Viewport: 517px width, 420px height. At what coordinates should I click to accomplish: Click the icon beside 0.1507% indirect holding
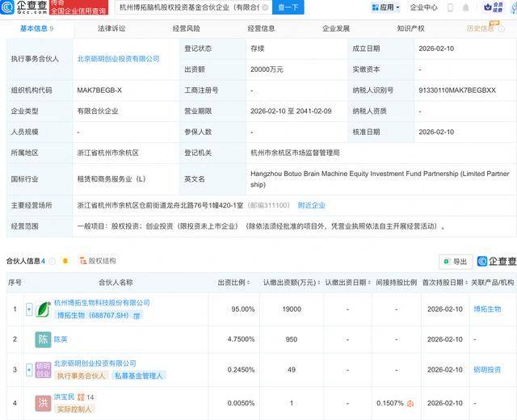[411, 403]
